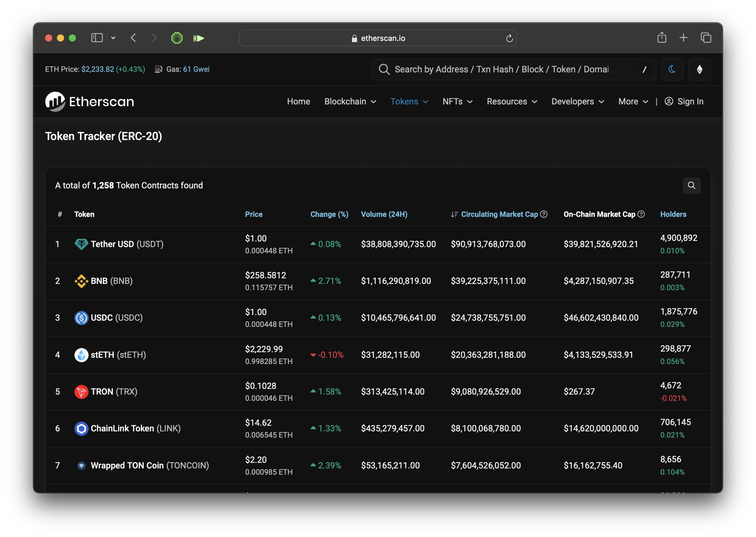Click the BNB token icon
This screenshot has width=756, height=537.
(81, 281)
